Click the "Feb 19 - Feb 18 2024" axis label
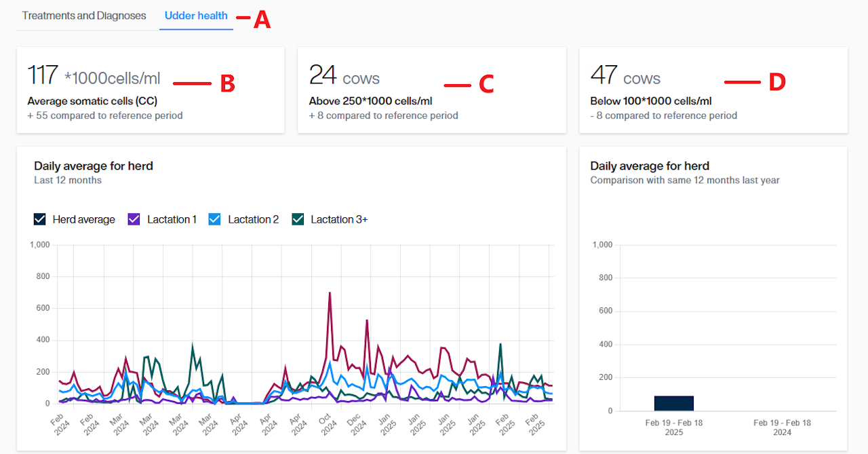The height and width of the screenshot is (454, 868). 782,428
